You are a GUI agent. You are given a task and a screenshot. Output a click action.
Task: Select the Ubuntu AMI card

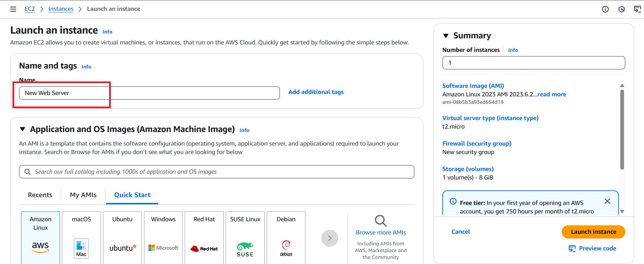pyautogui.click(x=122, y=238)
